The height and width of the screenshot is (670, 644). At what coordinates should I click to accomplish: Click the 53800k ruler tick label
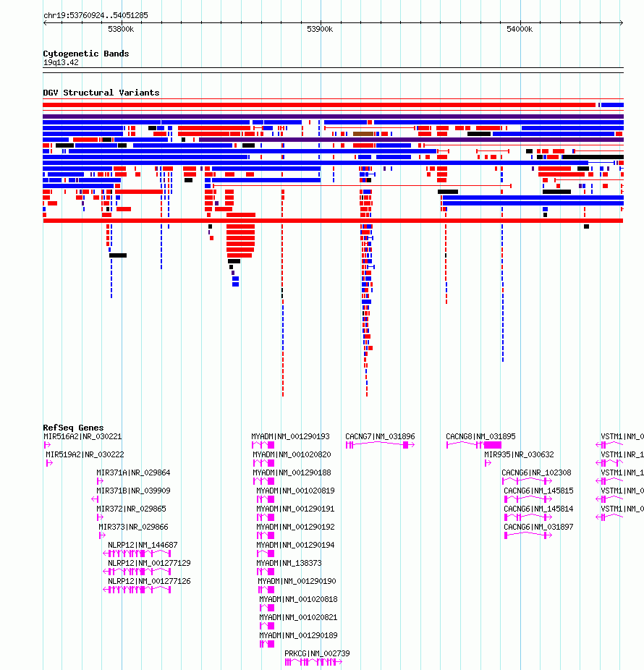(121, 29)
